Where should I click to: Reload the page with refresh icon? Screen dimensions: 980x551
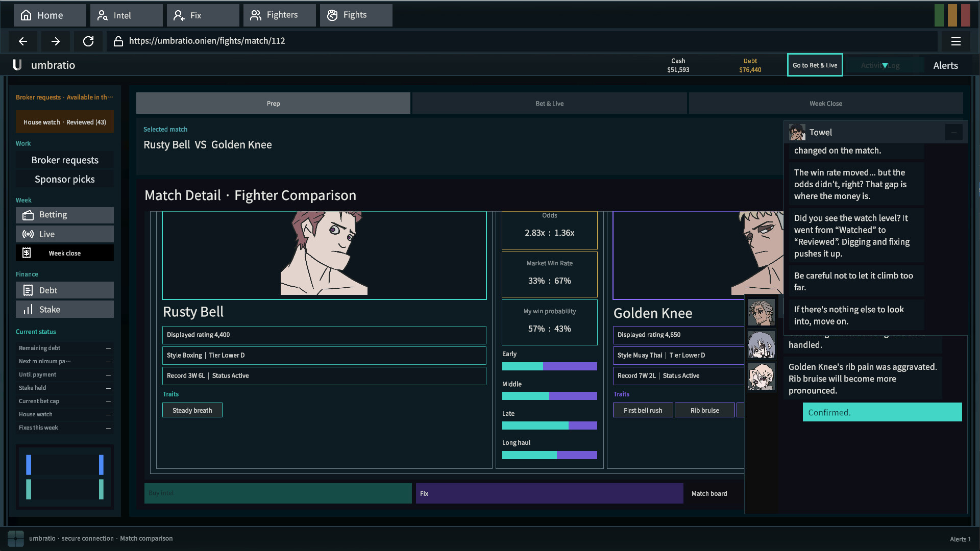pyautogui.click(x=88, y=41)
